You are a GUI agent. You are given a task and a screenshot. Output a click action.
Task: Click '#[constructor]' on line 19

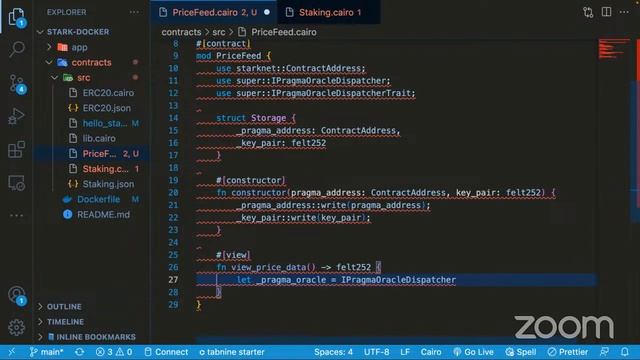point(251,180)
